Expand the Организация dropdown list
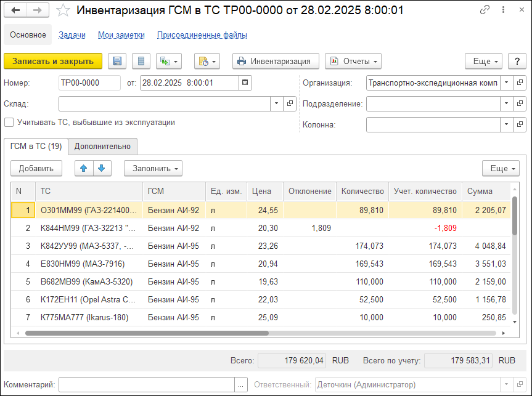This screenshot has width=532, height=396. tap(507, 83)
